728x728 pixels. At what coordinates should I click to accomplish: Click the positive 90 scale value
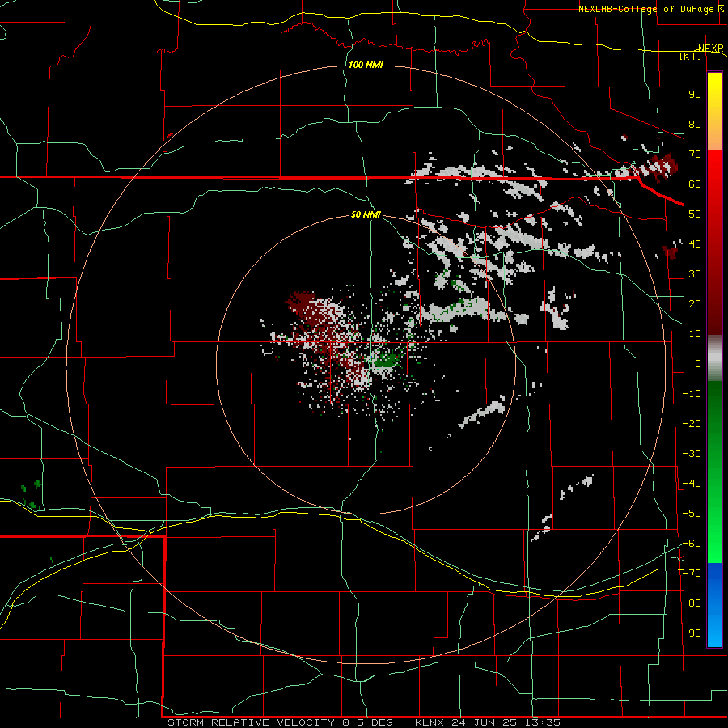[695, 95]
